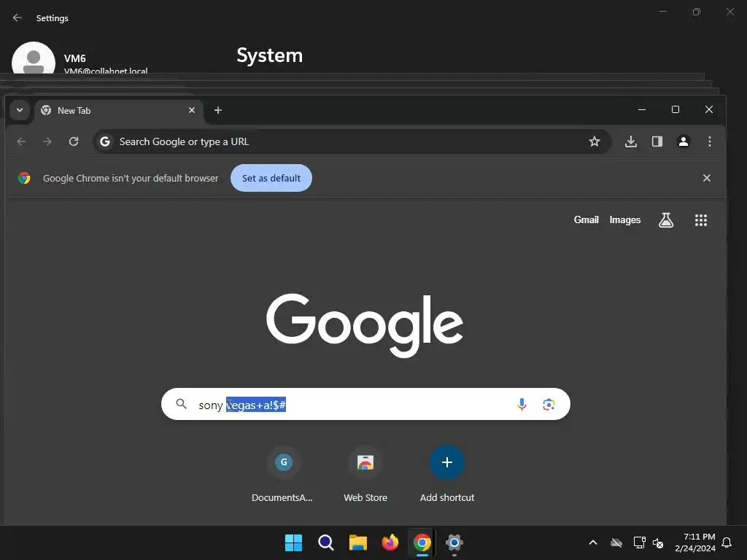This screenshot has height=560, width=747.
Task: Toggle Chrome side panel icon
Action: click(657, 141)
